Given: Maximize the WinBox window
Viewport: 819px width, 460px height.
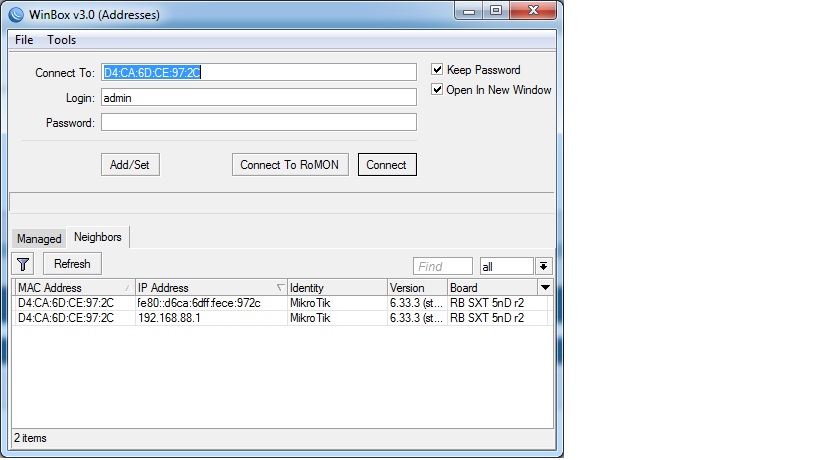Looking at the screenshot, I should click(496, 11).
